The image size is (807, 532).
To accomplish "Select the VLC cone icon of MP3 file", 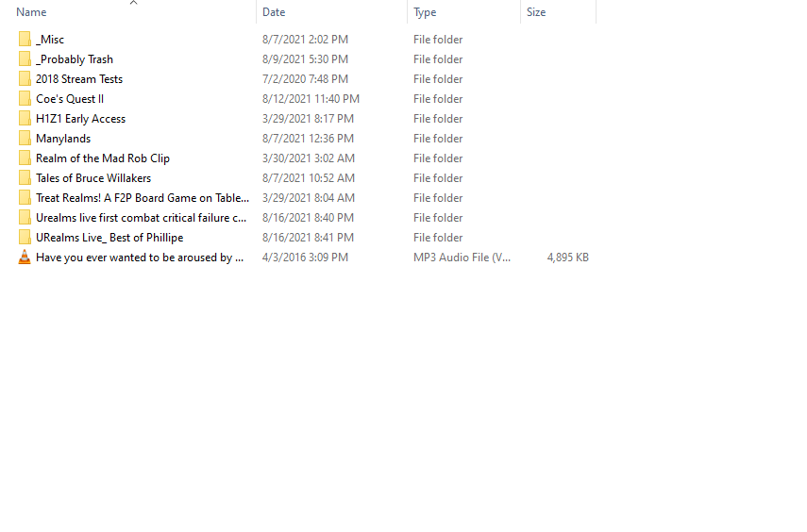I will [x=25, y=257].
